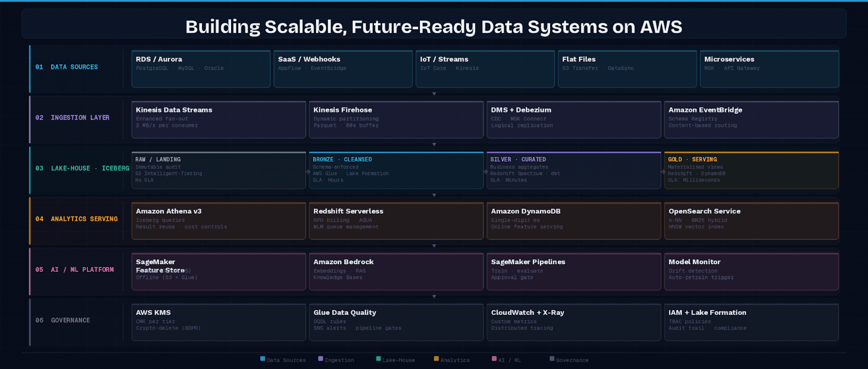Open the Kinesis Firehose card
The width and height of the screenshot is (868, 369).
pyautogui.click(x=396, y=119)
